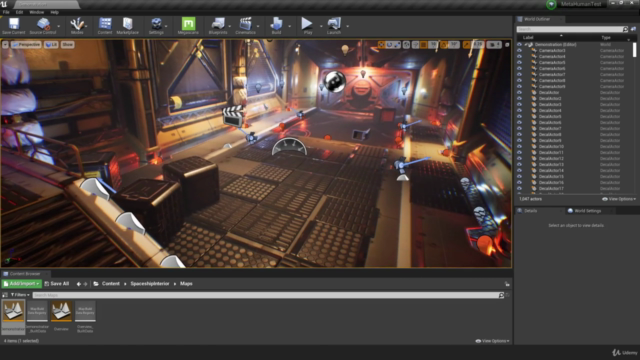Select the rotate gizmo tool in the viewport
The height and width of the screenshot is (360, 640).
[389, 44]
